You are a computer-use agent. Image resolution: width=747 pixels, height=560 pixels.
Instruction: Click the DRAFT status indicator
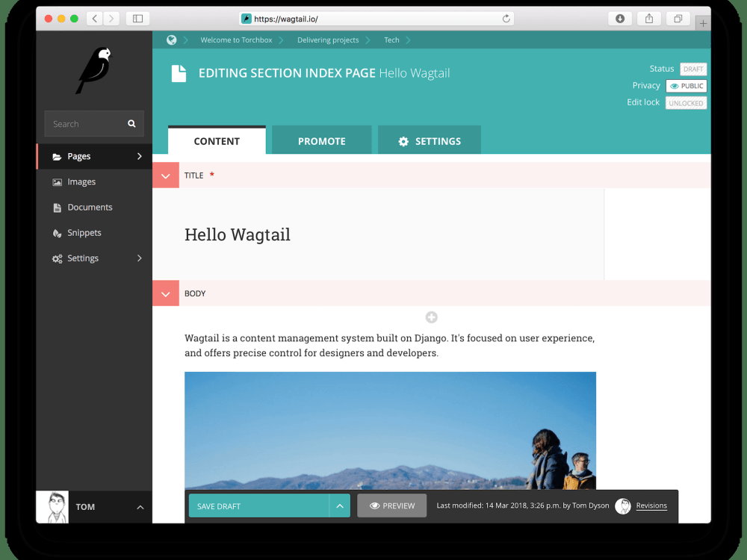(x=693, y=69)
